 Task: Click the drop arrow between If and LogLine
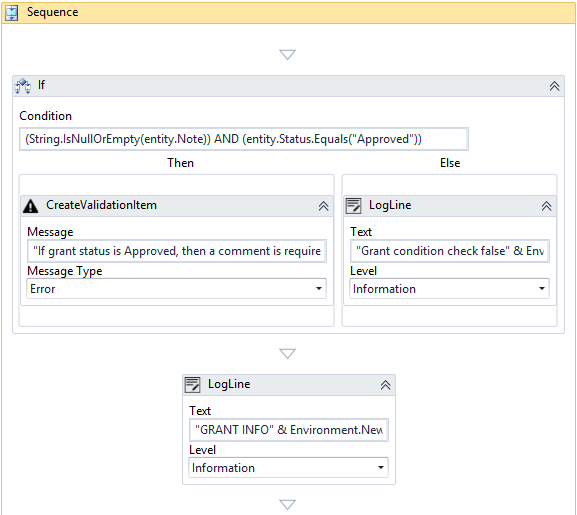coord(287,354)
